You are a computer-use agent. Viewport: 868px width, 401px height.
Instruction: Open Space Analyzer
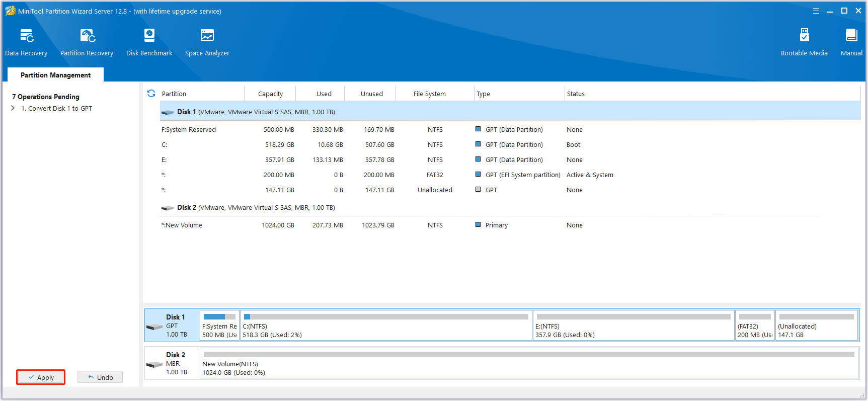207,42
